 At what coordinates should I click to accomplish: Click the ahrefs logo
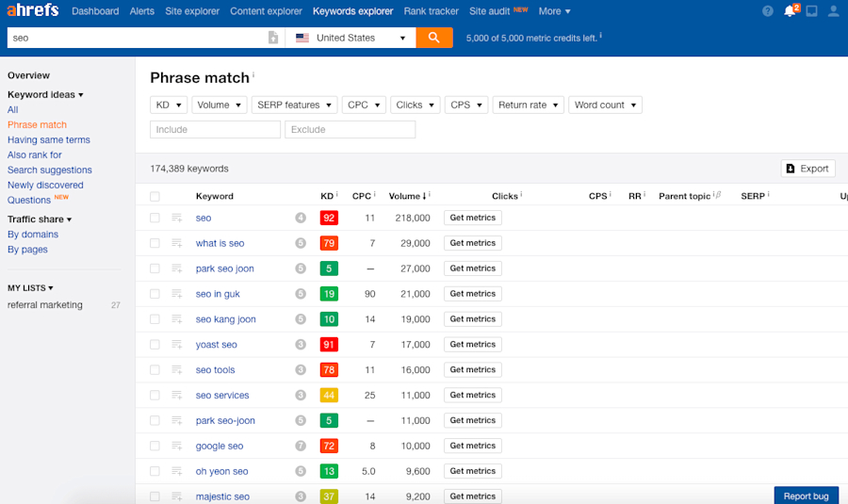click(33, 11)
